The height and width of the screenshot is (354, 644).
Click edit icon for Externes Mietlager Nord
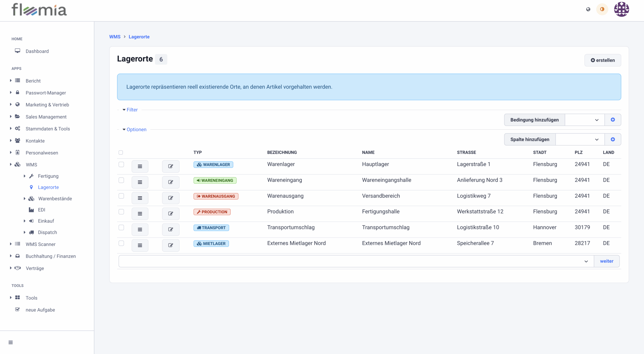(x=171, y=245)
